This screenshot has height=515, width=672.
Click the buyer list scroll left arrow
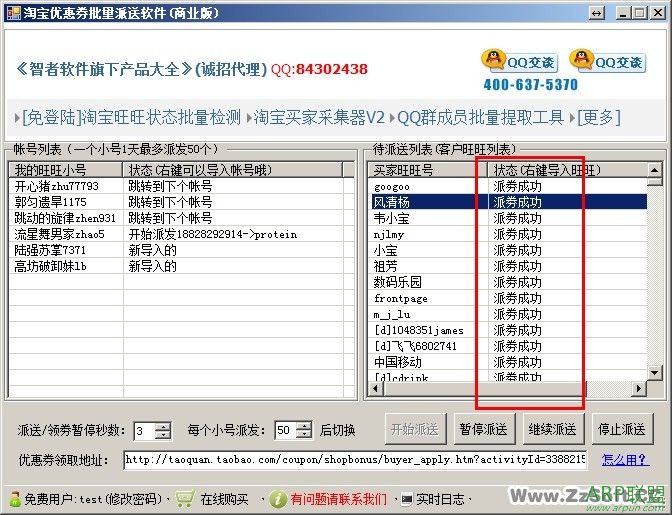(x=376, y=389)
